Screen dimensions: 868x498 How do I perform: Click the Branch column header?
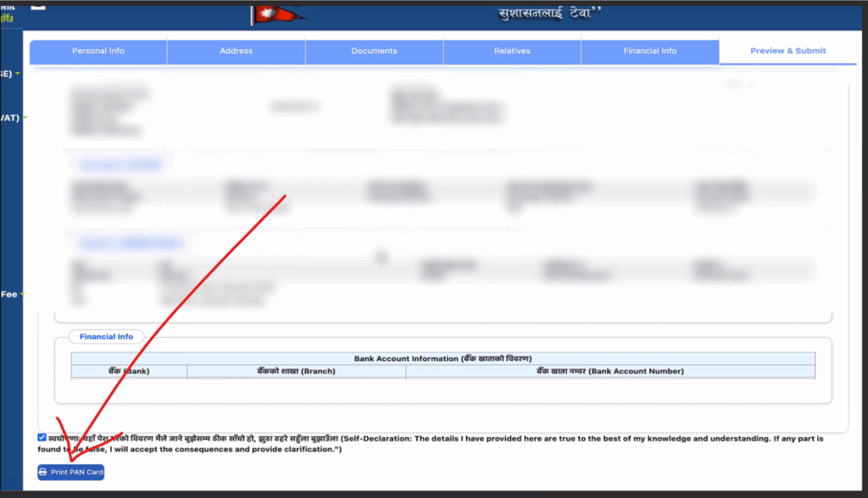pos(296,371)
